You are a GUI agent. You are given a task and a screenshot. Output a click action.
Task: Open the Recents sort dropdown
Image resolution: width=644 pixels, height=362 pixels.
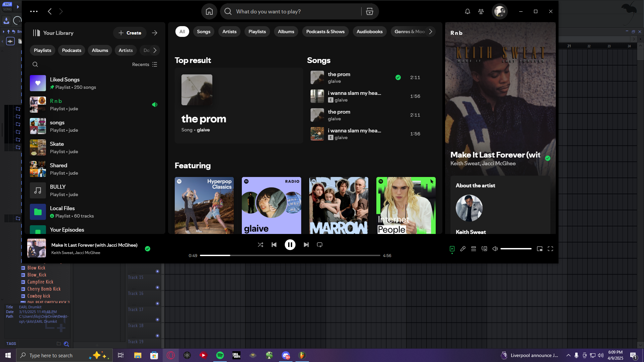pos(145,64)
